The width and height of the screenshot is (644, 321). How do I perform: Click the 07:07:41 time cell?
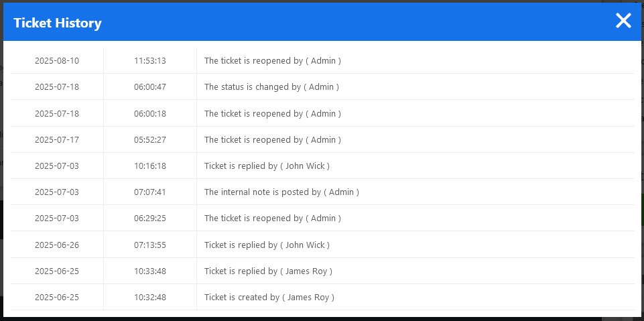click(x=150, y=192)
